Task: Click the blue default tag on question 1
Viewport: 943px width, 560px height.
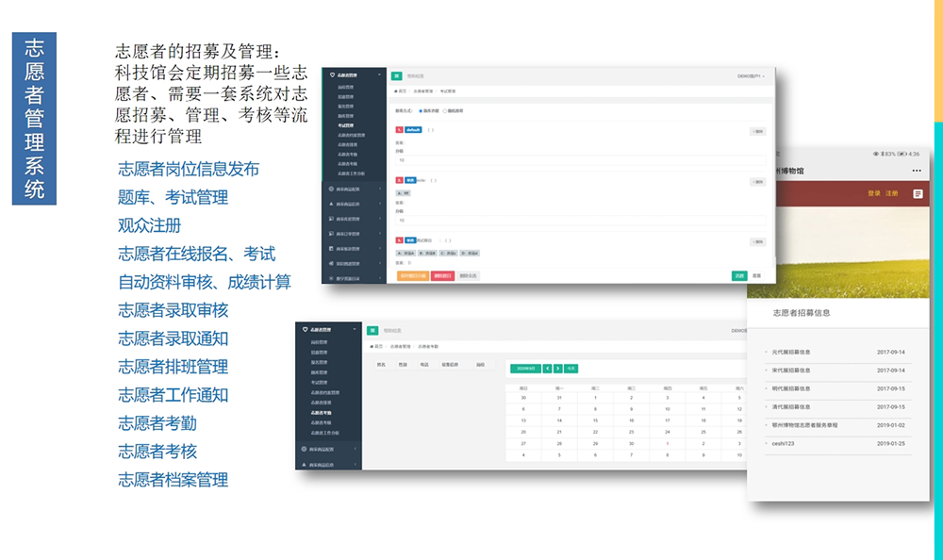Action: tap(413, 130)
